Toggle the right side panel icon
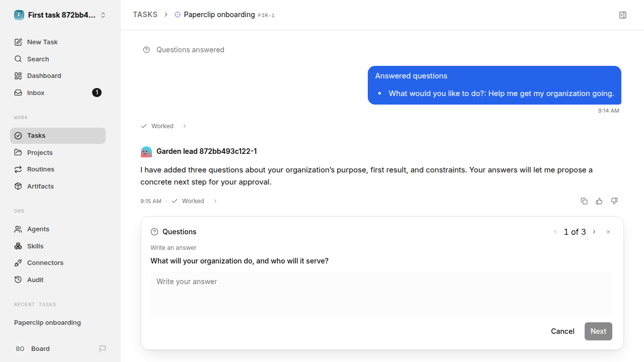The image size is (644, 362). (623, 15)
